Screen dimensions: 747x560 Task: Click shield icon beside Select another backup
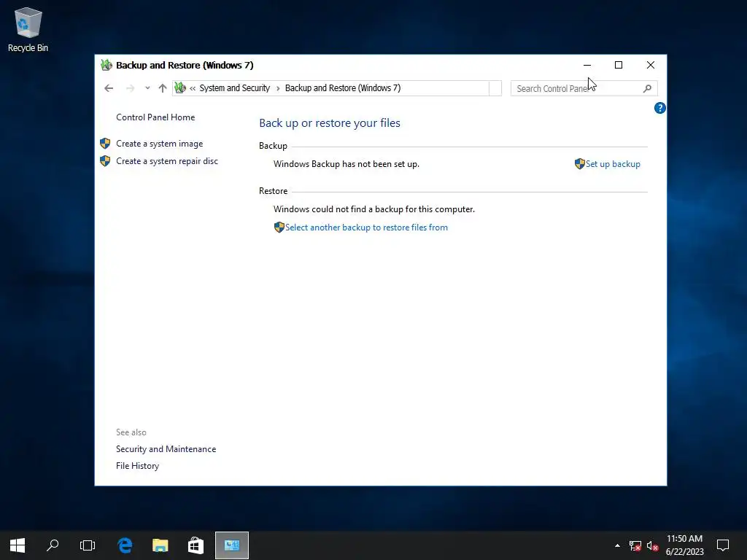pos(279,227)
